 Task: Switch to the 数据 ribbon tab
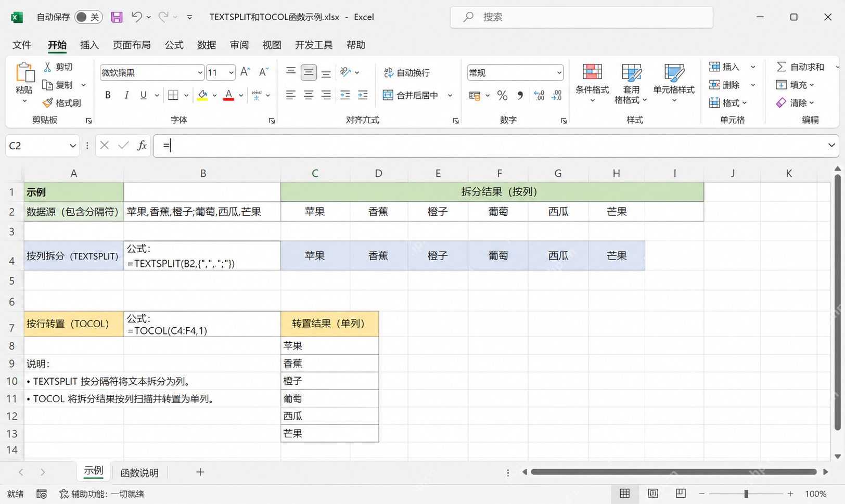tap(207, 45)
